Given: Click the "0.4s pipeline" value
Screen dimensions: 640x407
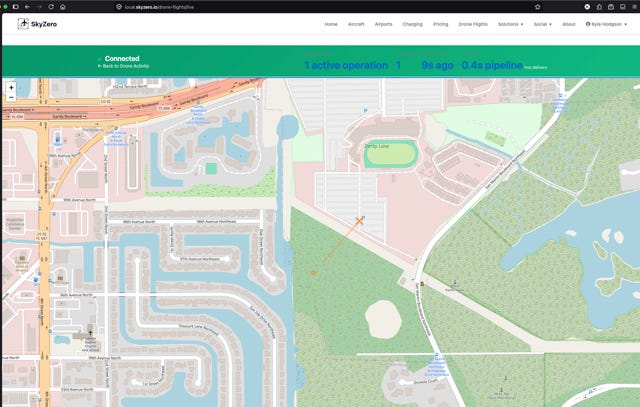Looking at the screenshot, I should [492, 65].
